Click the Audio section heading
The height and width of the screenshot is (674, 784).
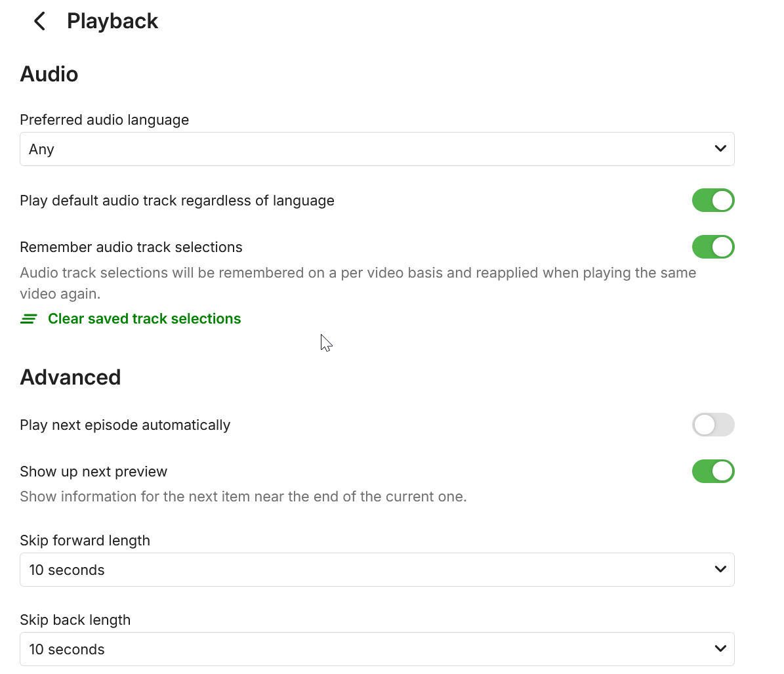point(49,74)
